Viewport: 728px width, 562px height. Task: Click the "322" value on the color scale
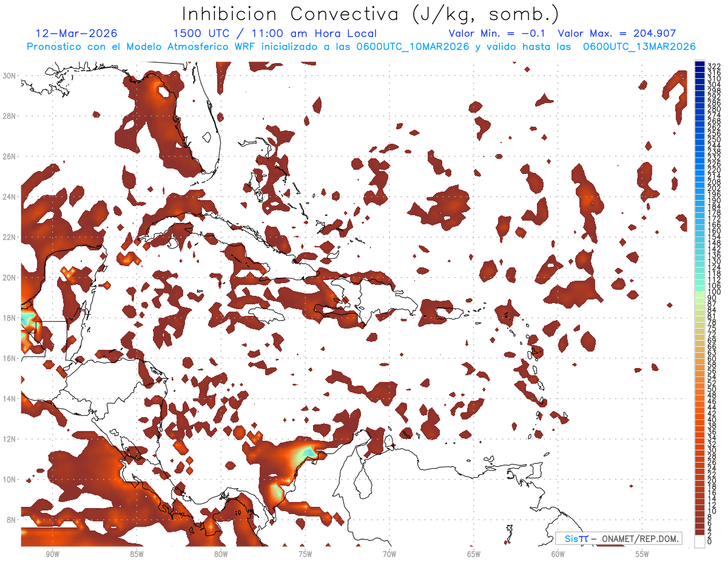[x=713, y=66]
